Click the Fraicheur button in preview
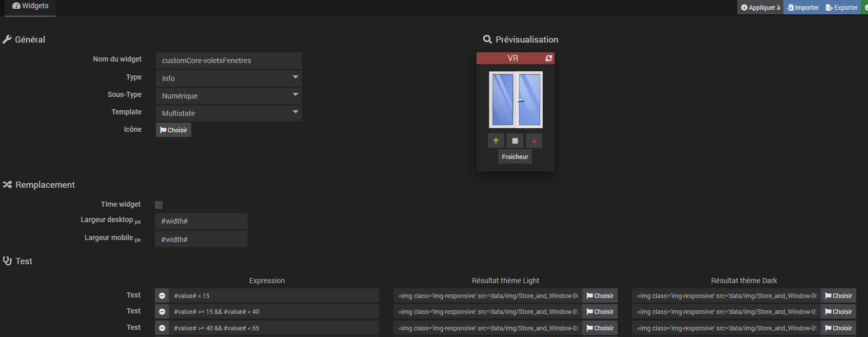This screenshot has width=868, height=337. click(515, 156)
